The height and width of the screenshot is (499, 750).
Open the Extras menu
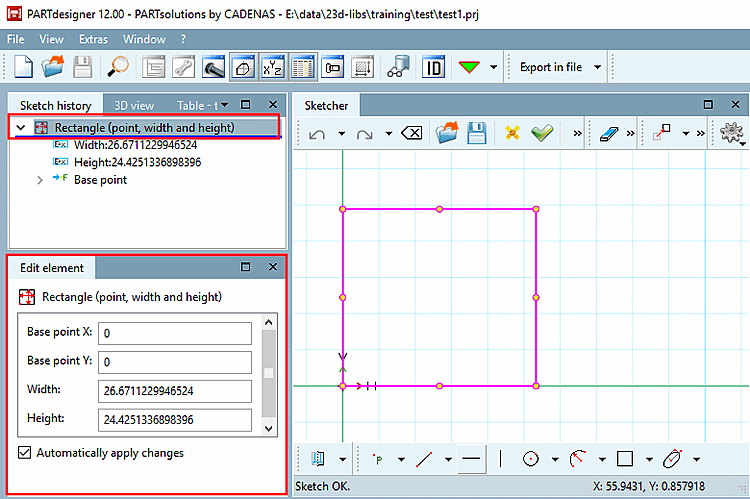click(93, 39)
